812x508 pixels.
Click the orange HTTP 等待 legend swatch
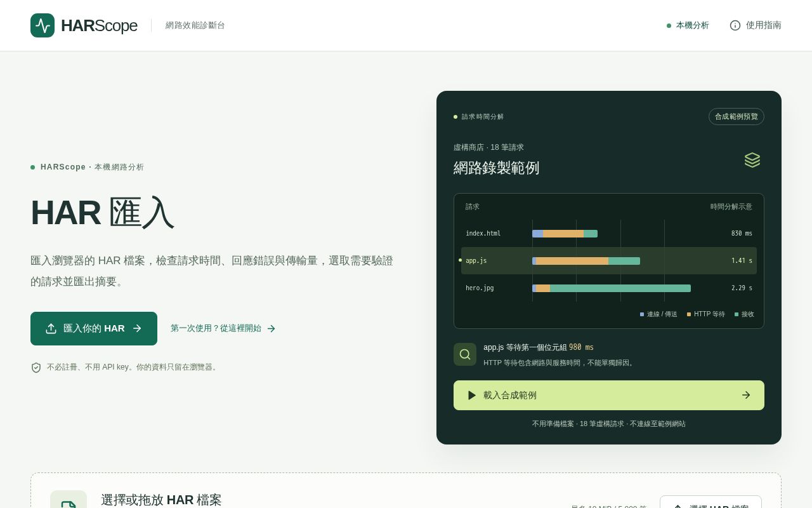click(689, 314)
